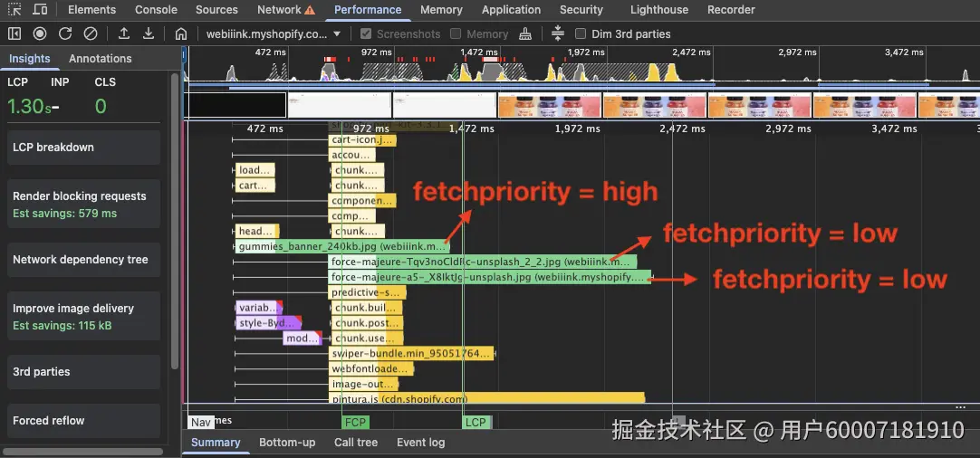
Task: Click the CLS 0 metric value
Action: tap(101, 106)
